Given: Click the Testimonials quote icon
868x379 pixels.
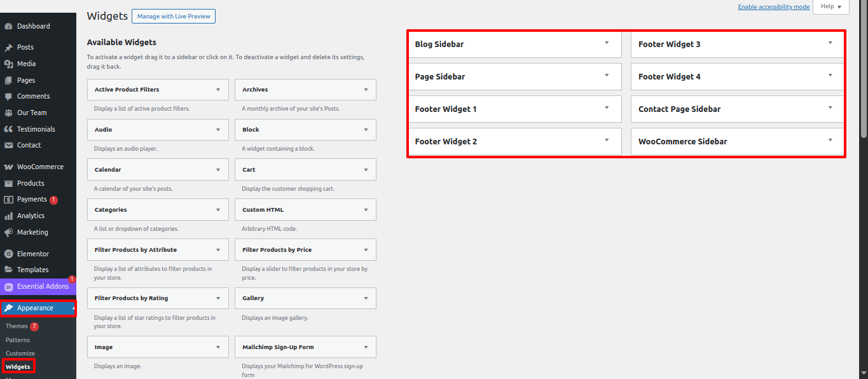Looking at the screenshot, I should [8, 130].
